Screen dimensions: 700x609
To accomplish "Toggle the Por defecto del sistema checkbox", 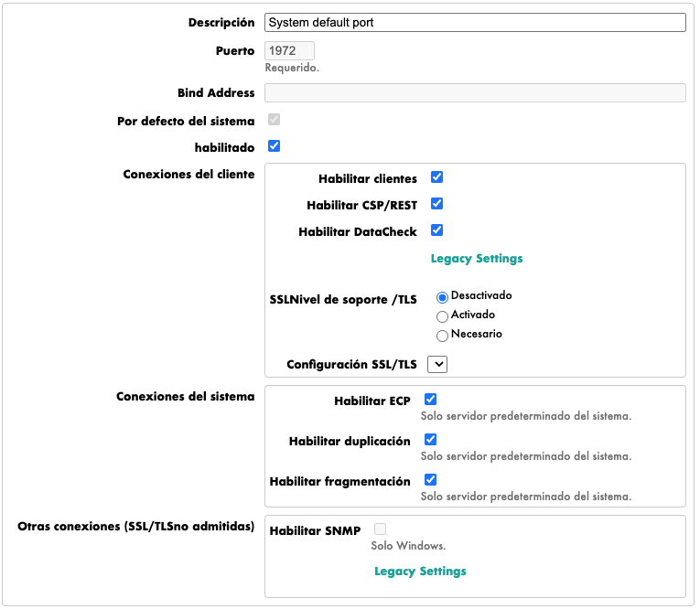I will [x=275, y=120].
